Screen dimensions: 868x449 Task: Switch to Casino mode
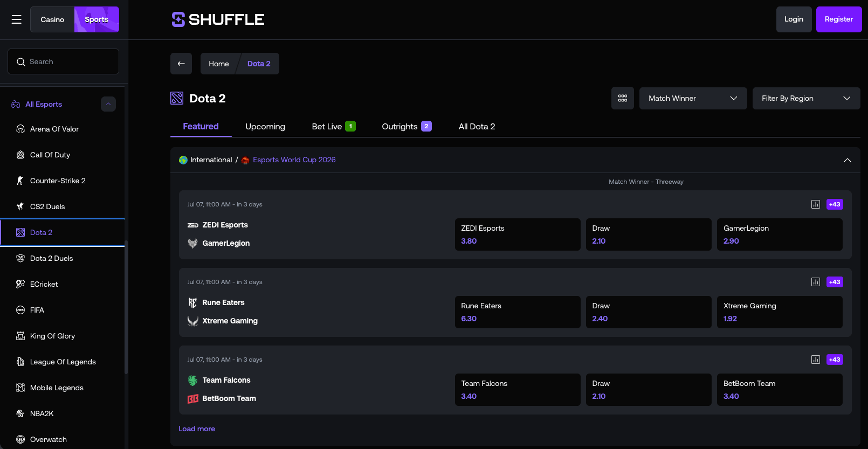tap(52, 19)
